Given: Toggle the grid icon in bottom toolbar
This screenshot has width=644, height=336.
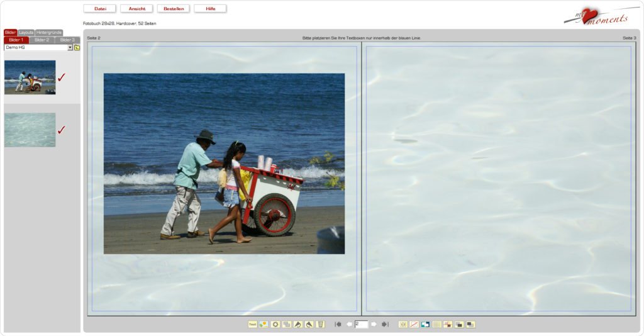Looking at the screenshot, I should tap(437, 325).
